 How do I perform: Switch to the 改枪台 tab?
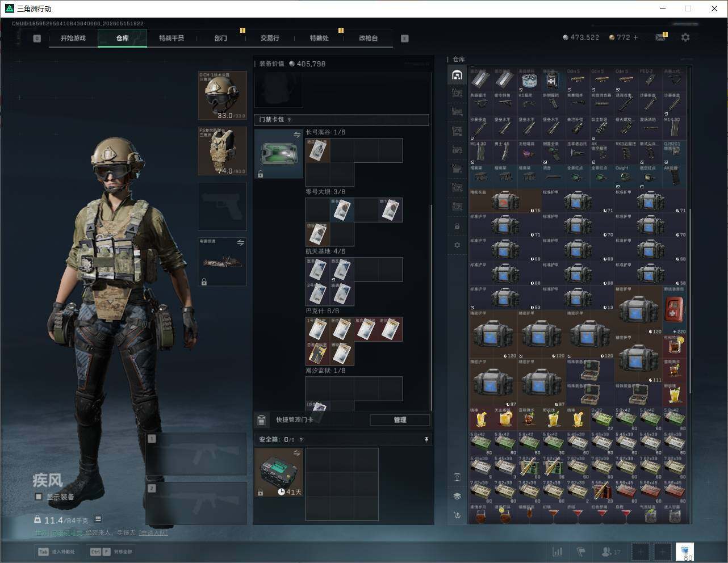click(368, 38)
